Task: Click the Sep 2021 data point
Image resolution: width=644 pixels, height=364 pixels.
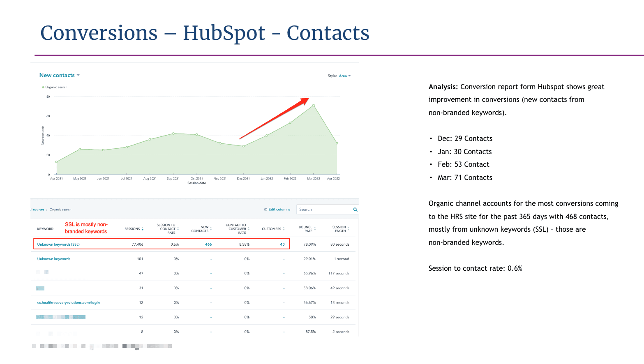Action: [x=173, y=134]
